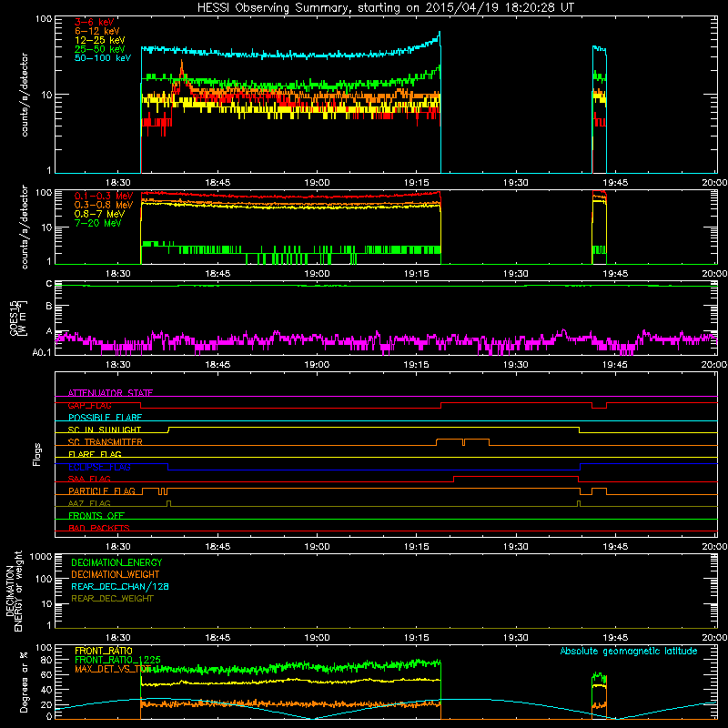Select the ATTENUATOR_STATE flag label

[x=110, y=393]
